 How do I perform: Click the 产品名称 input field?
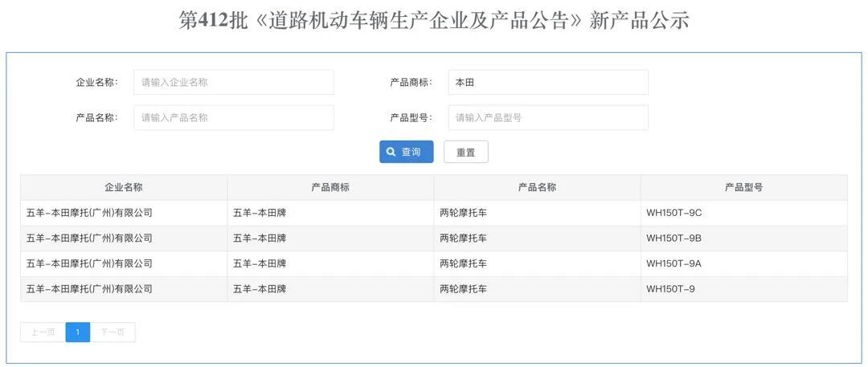click(x=234, y=118)
